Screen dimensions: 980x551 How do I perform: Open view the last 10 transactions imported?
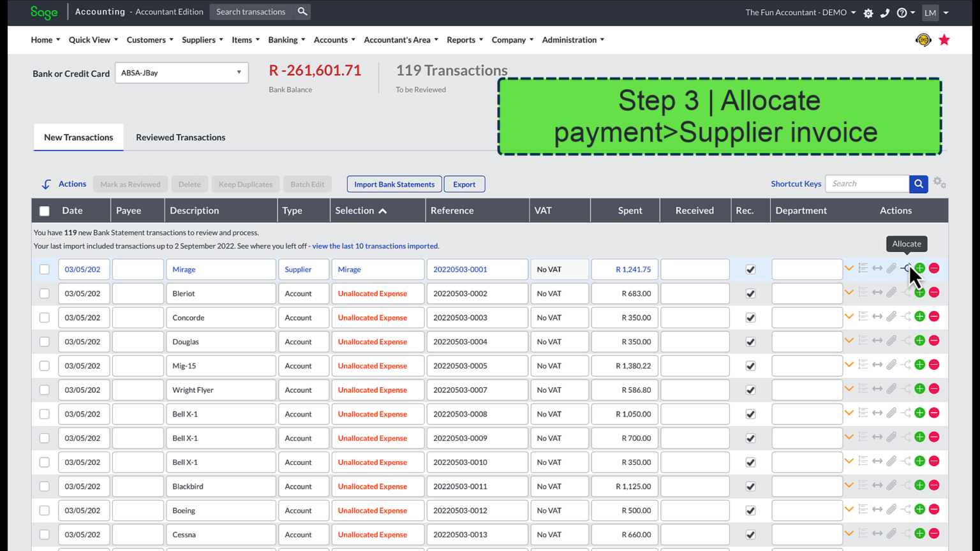[375, 246]
